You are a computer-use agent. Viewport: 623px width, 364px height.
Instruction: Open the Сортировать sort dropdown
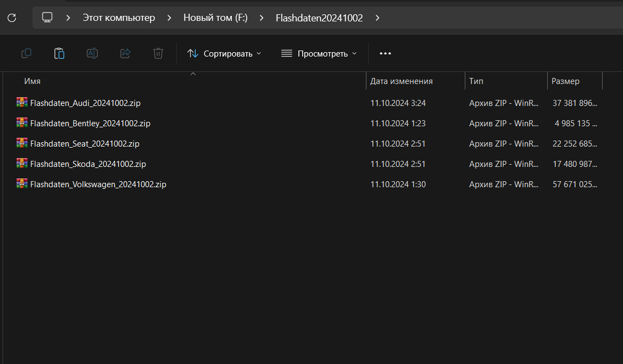[224, 53]
